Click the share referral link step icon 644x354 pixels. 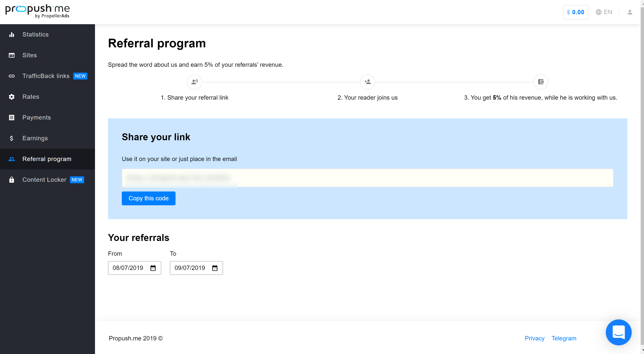click(194, 82)
